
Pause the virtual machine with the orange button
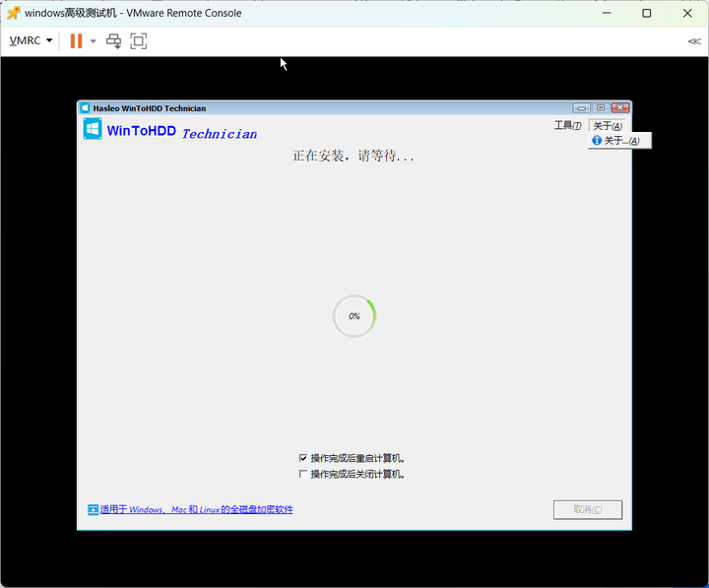(77, 40)
